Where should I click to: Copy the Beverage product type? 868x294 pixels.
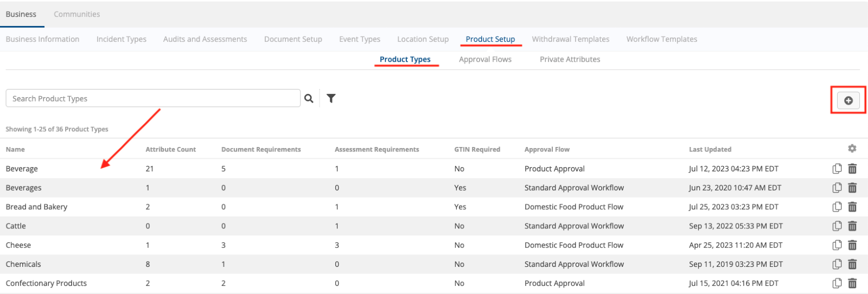point(837,169)
